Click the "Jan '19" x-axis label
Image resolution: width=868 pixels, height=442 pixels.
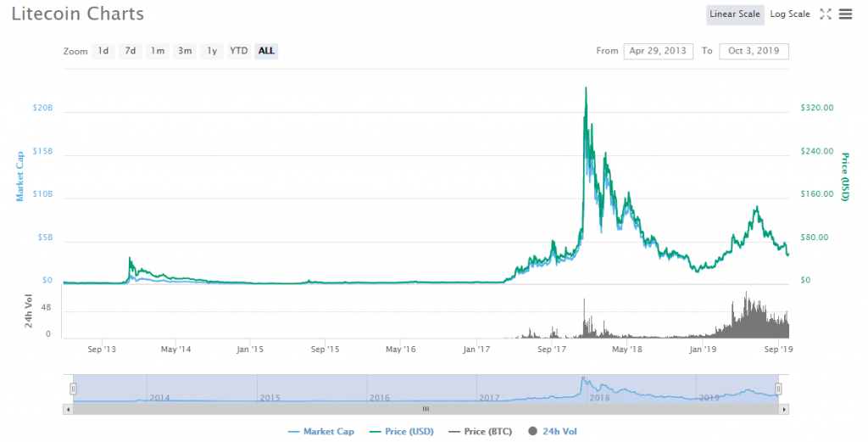point(703,350)
